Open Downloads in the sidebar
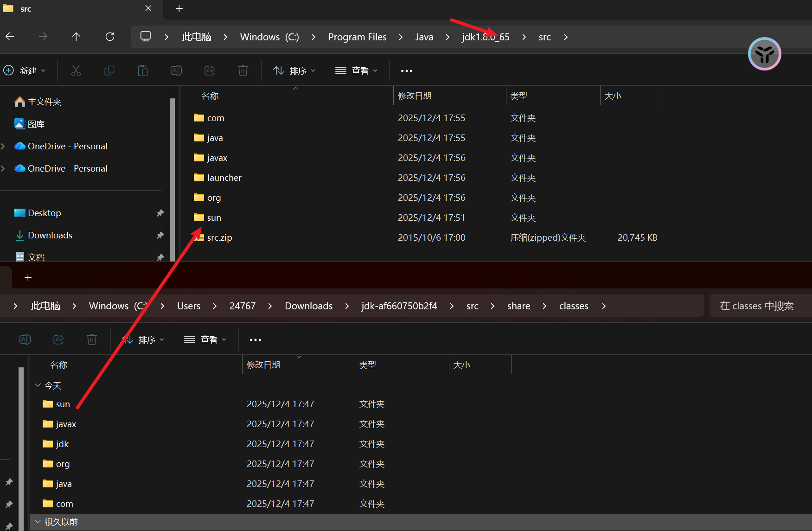 coord(50,235)
